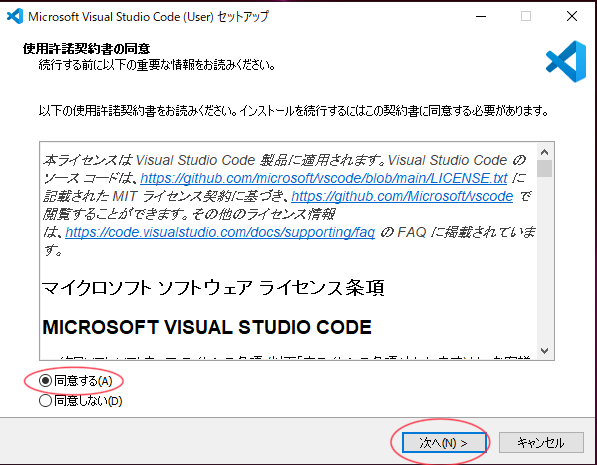The width and height of the screenshot is (597, 465).
Task: Click the VS Code icon in title bar
Action: pos(15,16)
